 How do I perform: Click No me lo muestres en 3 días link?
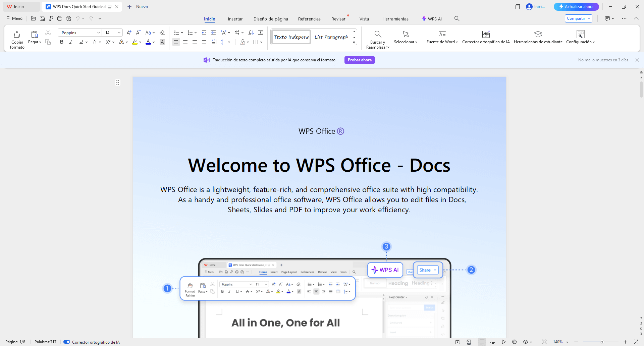(x=604, y=60)
